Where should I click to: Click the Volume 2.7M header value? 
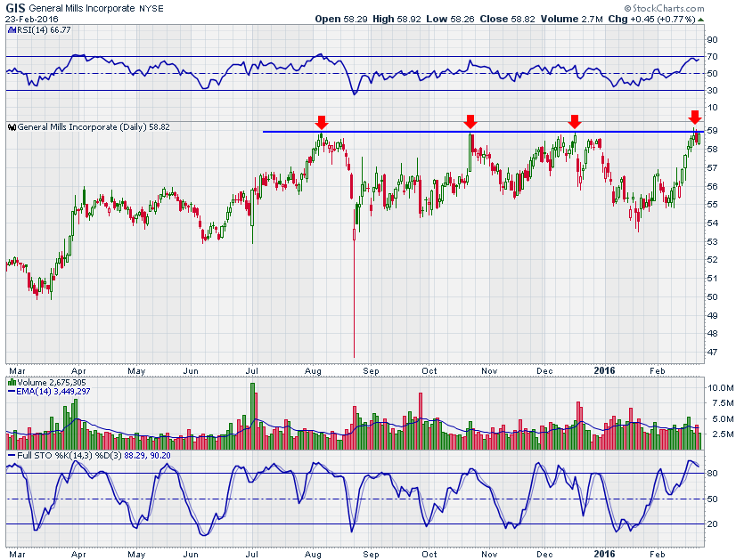pyautogui.click(x=572, y=20)
